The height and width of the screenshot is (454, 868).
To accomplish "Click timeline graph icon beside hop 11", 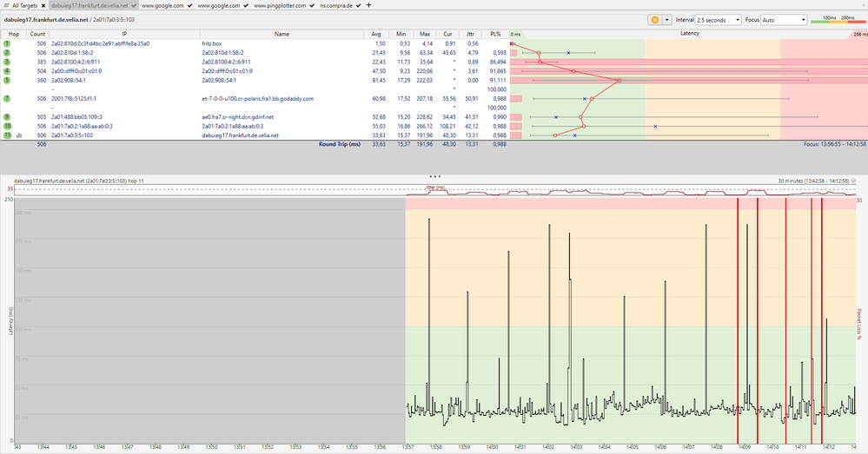I will point(17,135).
